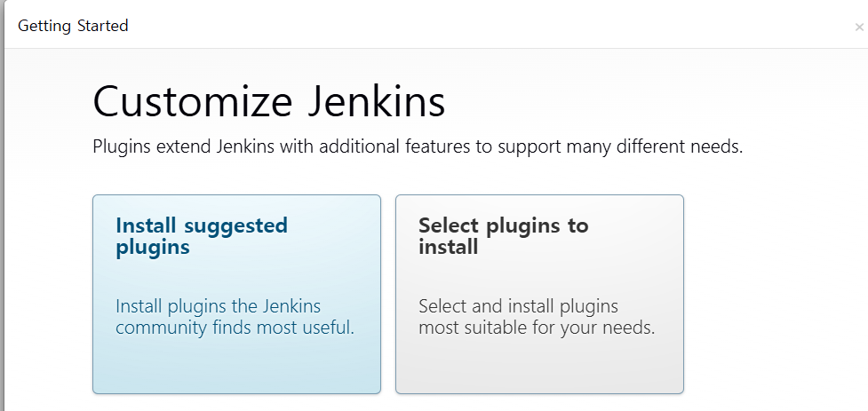Screen dimensions: 868x411
Task: Click the "Customize Jenkins" heading
Action: tap(268, 102)
